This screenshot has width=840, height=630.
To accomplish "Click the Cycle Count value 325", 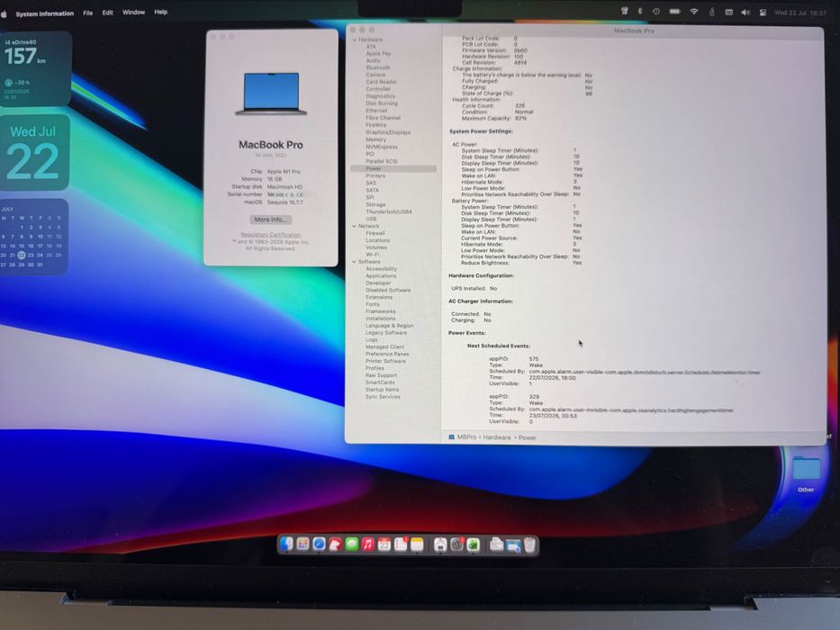I will click(519, 106).
